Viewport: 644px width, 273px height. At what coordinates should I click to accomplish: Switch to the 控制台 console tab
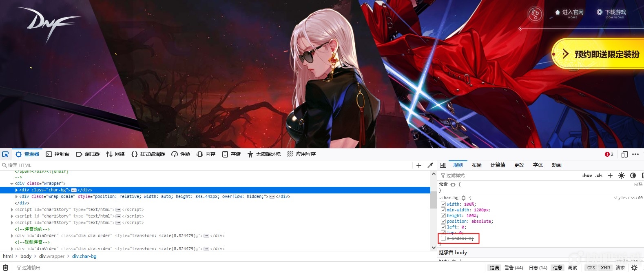(x=58, y=154)
